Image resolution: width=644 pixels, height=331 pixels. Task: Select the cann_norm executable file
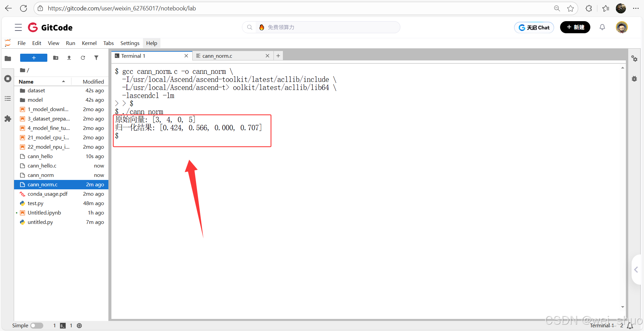point(61,175)
